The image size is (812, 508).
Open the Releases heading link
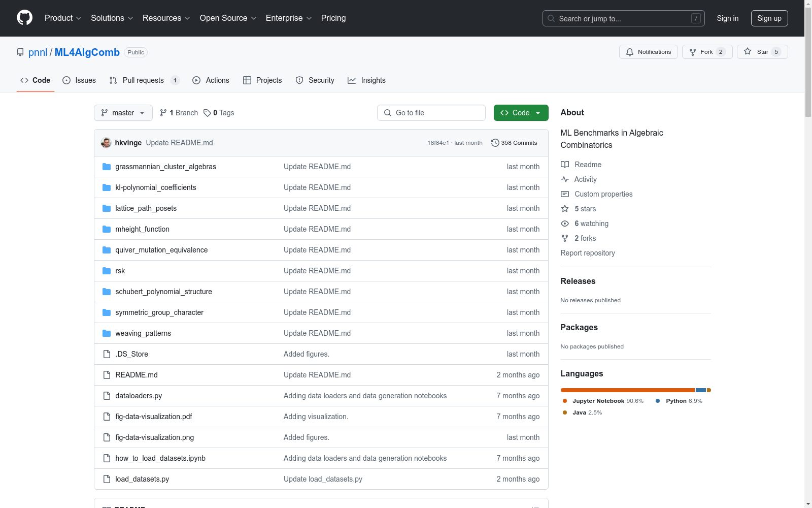click(x=578, y=281)
